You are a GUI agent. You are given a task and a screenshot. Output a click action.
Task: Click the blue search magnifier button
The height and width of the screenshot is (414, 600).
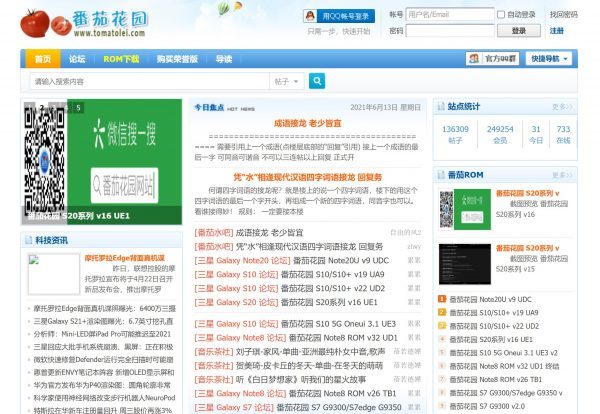317,81
